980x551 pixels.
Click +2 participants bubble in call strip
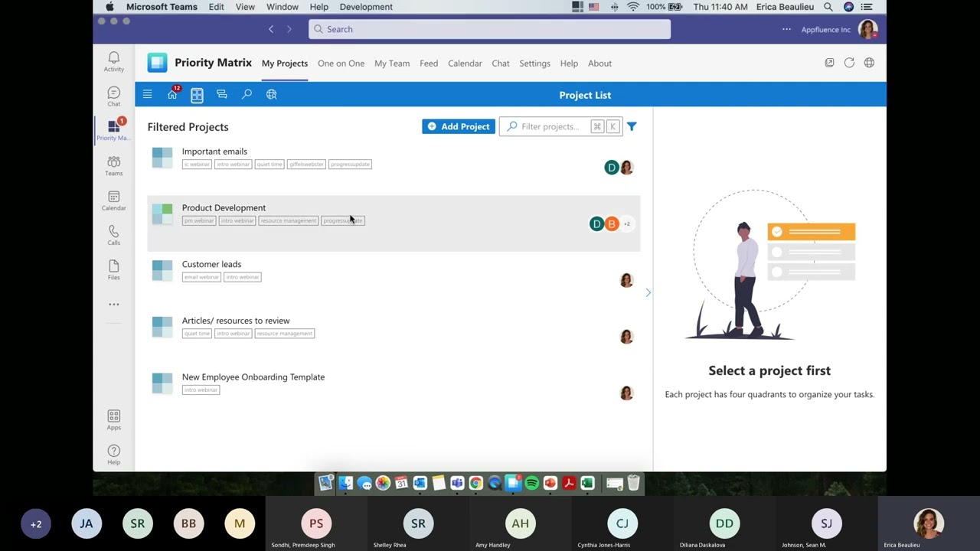pos(36,524)
